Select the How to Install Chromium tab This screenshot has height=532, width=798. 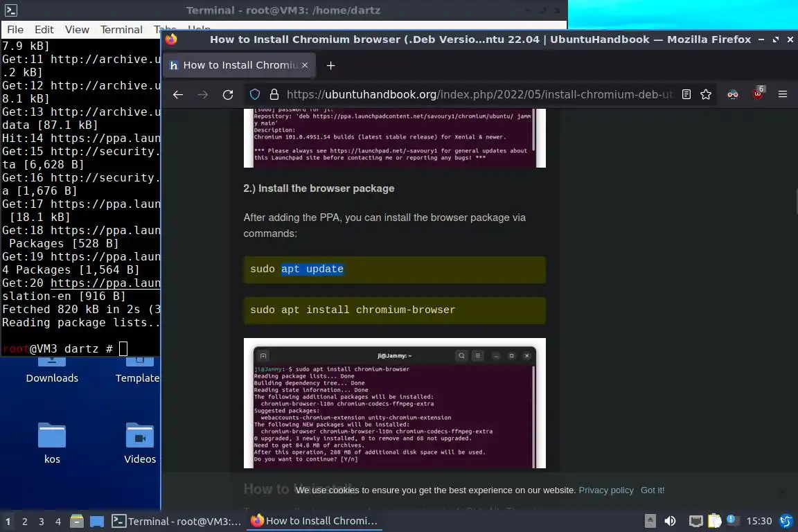click(239, 65)
